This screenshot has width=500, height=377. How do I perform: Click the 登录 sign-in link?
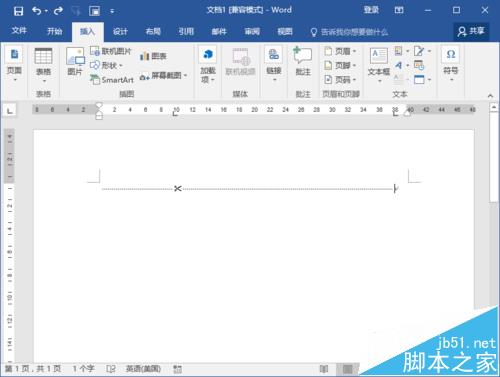tap(371, 10)
